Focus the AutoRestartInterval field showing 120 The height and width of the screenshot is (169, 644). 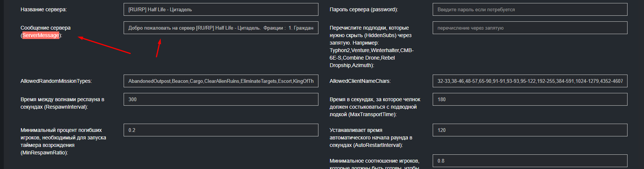coord(530,130)
